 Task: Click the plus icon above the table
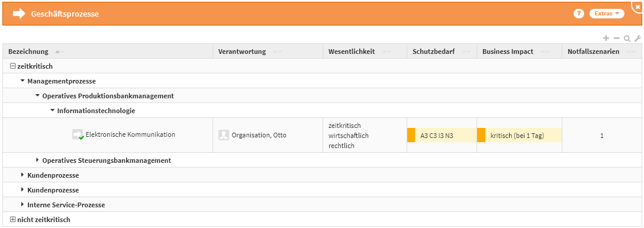606,38
